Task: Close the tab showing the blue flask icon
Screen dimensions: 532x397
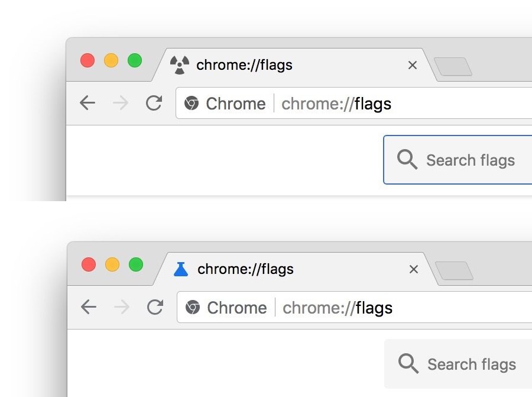Action: point(414,269)
